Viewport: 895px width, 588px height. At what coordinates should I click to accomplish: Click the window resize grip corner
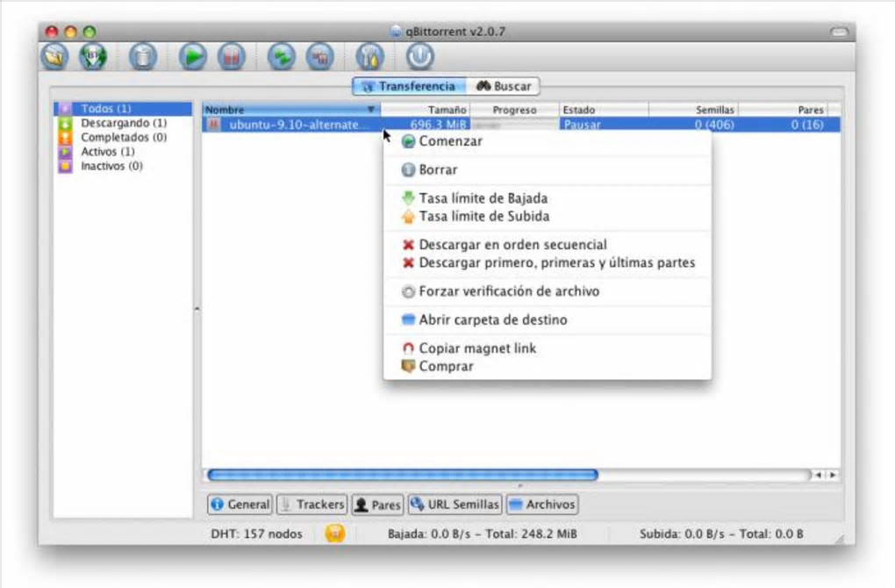click(840, 538)
